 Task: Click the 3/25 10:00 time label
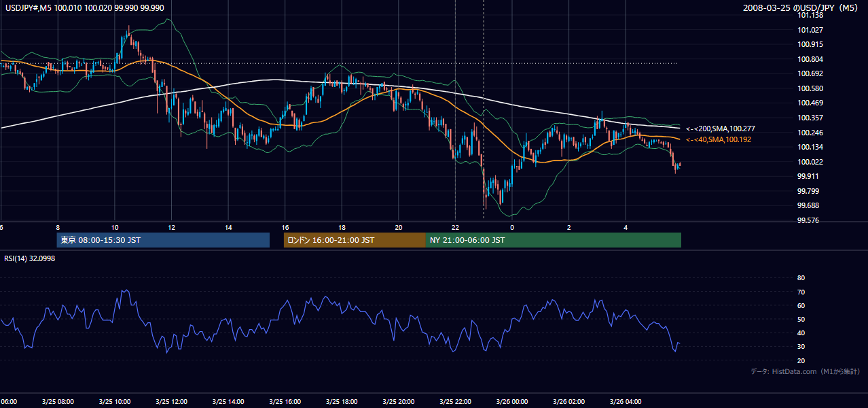(114, 401)
